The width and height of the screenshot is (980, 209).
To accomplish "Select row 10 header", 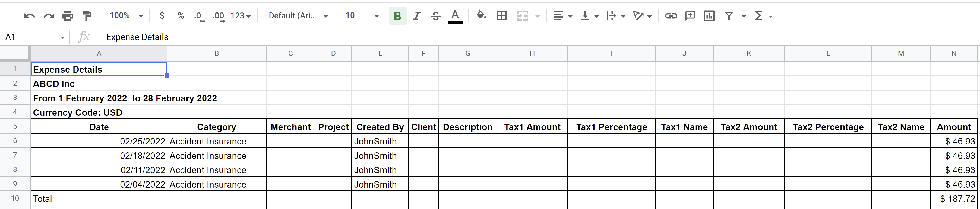I will (x=15, y=198).
